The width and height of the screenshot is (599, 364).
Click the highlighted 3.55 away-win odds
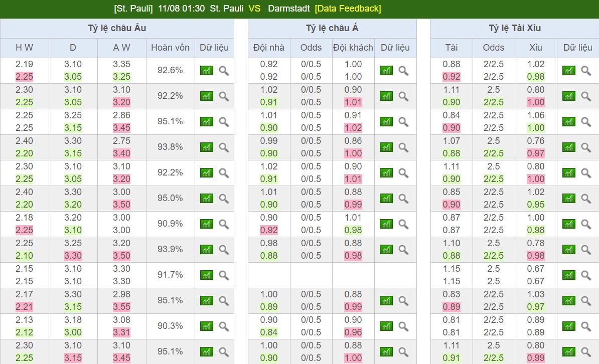coord(121,307)
